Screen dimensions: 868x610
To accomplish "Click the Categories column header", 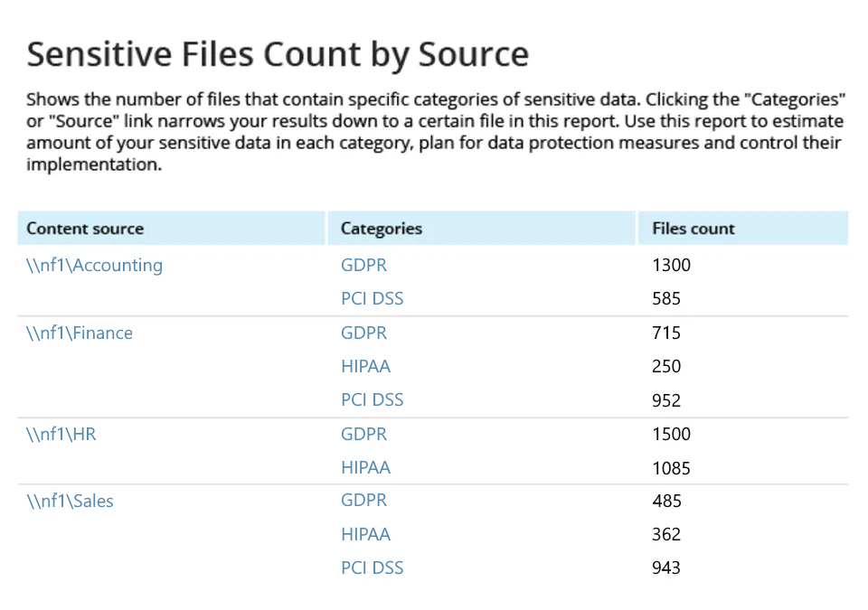I will [x=381, y=229].
